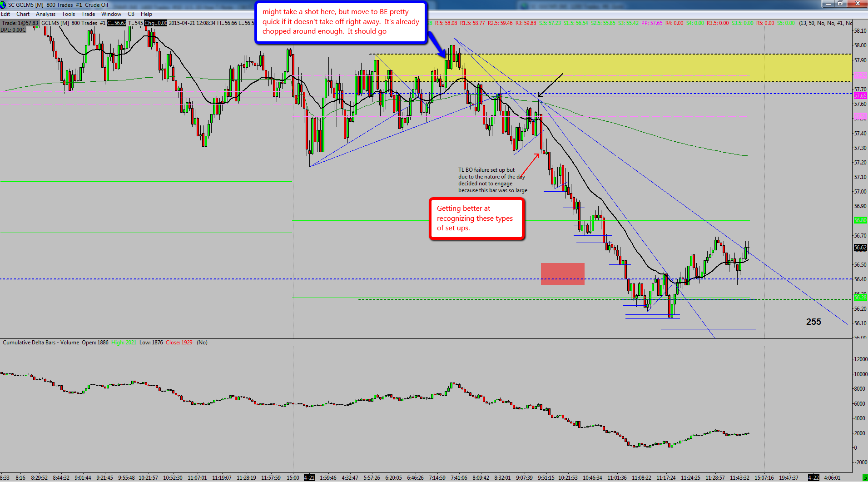Click the '4:06:01' label on the time axis
This screenshot has height=482, width=868.
[x=833, y=478]
